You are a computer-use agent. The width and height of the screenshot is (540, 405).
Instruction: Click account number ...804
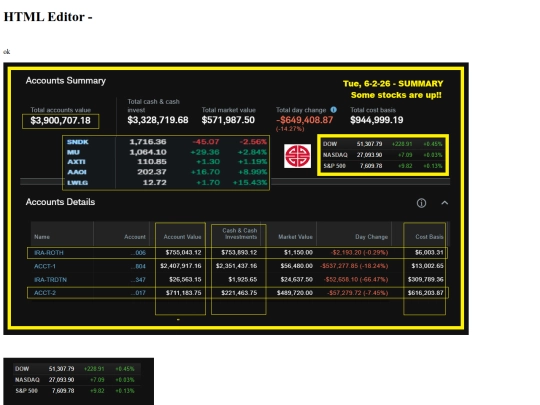138,266
